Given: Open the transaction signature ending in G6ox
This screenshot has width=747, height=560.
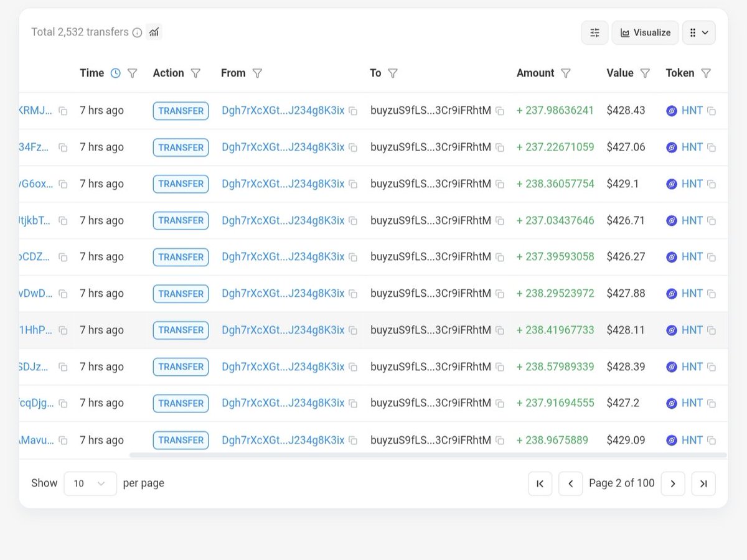Looking at the screenshot, I should point(36,184).
